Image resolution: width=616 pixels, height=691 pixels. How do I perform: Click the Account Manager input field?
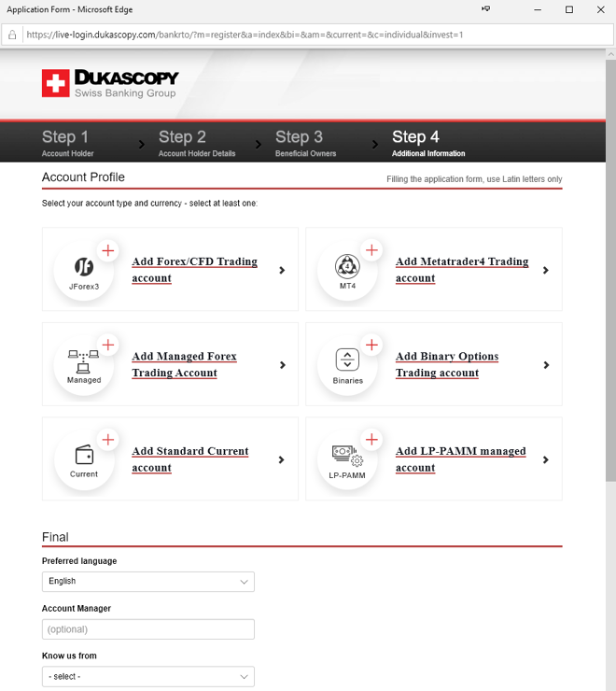(147, 629)
